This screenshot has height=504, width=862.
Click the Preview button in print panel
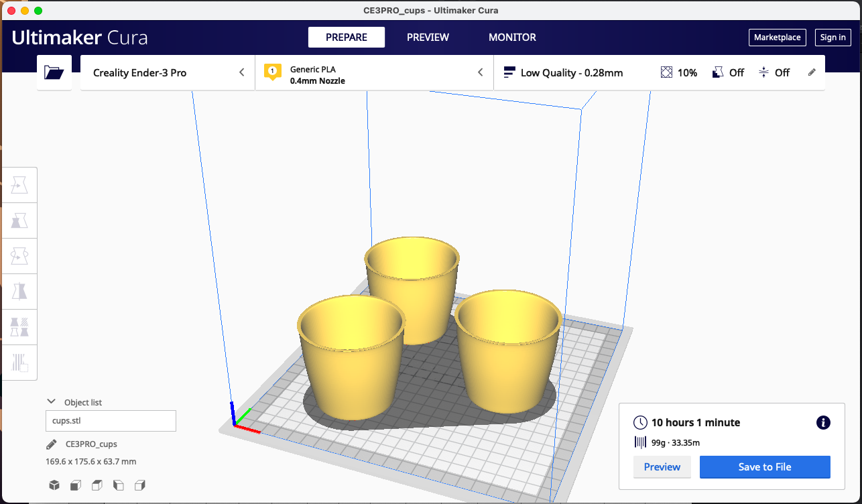click(662, 467)
